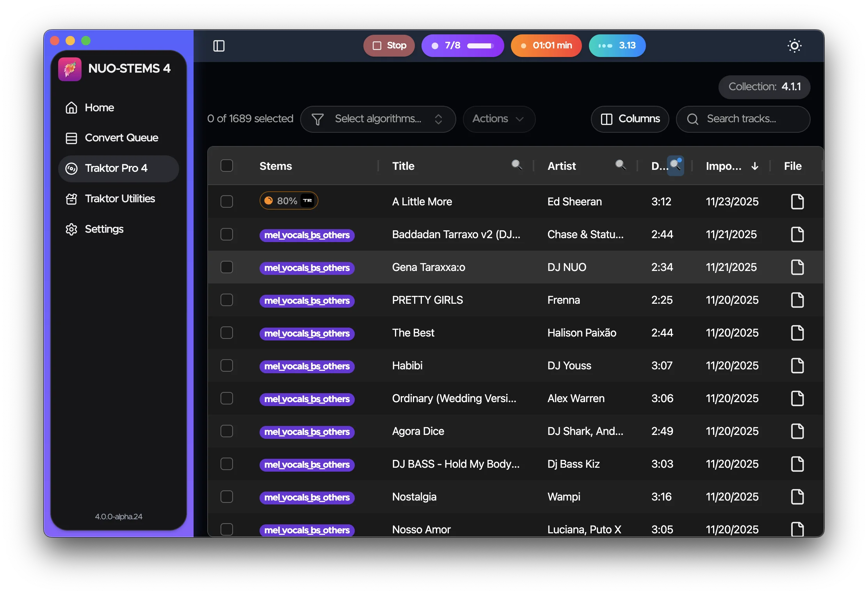Open the Columns selector button
The image size is (868, 595).
pos(630,119)
